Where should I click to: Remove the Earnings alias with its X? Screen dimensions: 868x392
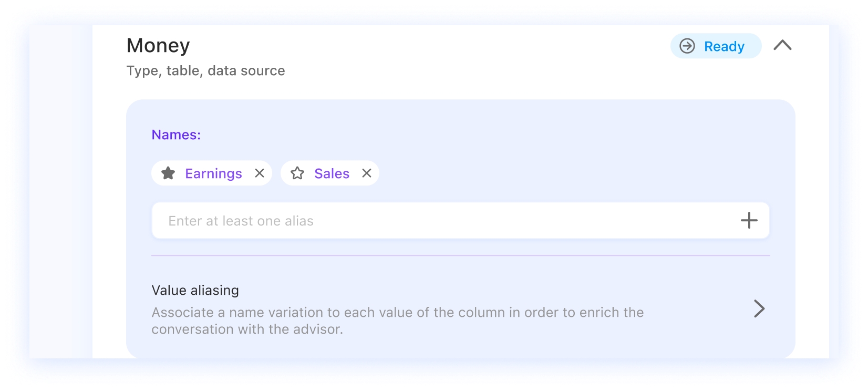click(x=260, y=173)
